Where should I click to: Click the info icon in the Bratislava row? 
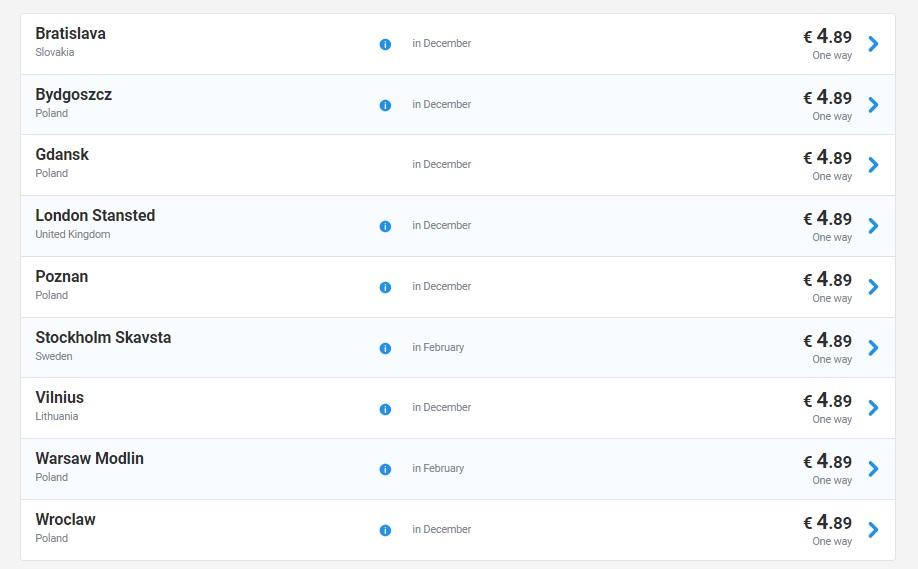click(385, 45)
